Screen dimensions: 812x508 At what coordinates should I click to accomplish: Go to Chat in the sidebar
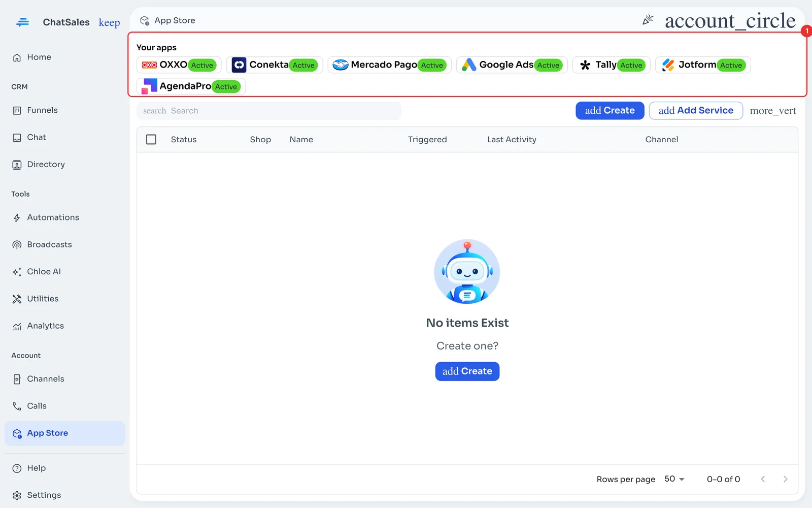[64, 137]
